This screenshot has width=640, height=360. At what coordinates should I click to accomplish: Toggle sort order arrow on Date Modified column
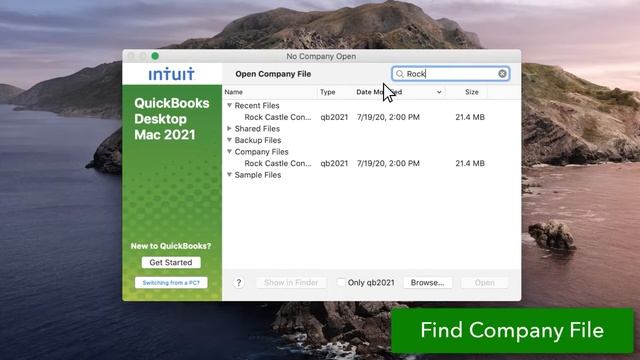click(439, 92)
